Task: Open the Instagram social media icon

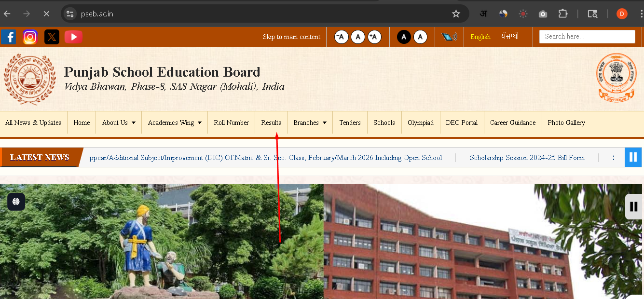Action: (x=30, y=37)
